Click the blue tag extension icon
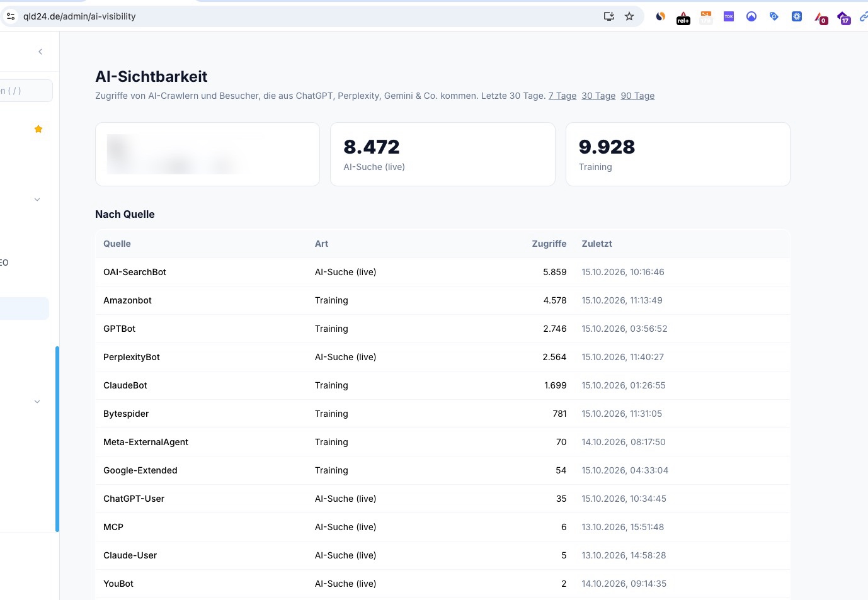Screen dimensions: 868x600 pyautogui.click(x=774, y=16)
